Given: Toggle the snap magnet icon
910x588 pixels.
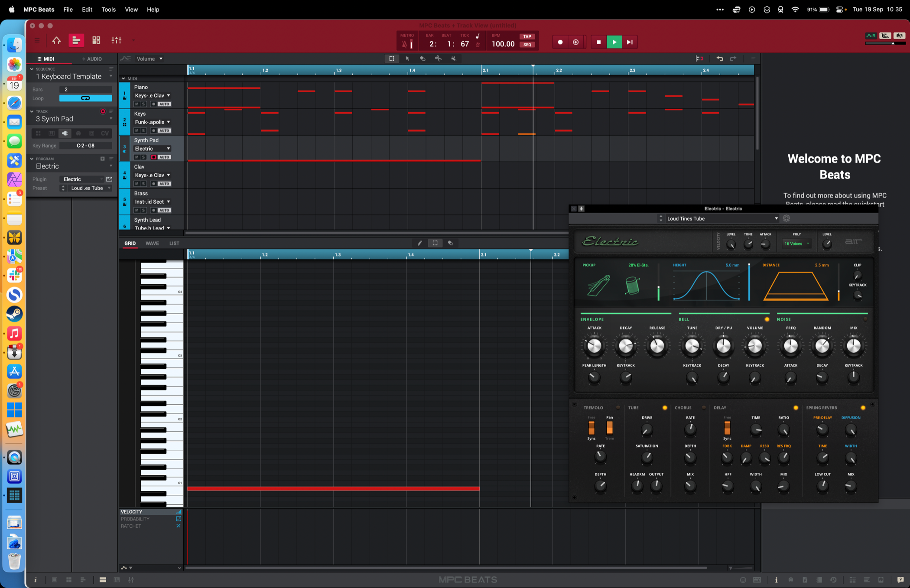Looking at the screenshot, I should (699, 58).
